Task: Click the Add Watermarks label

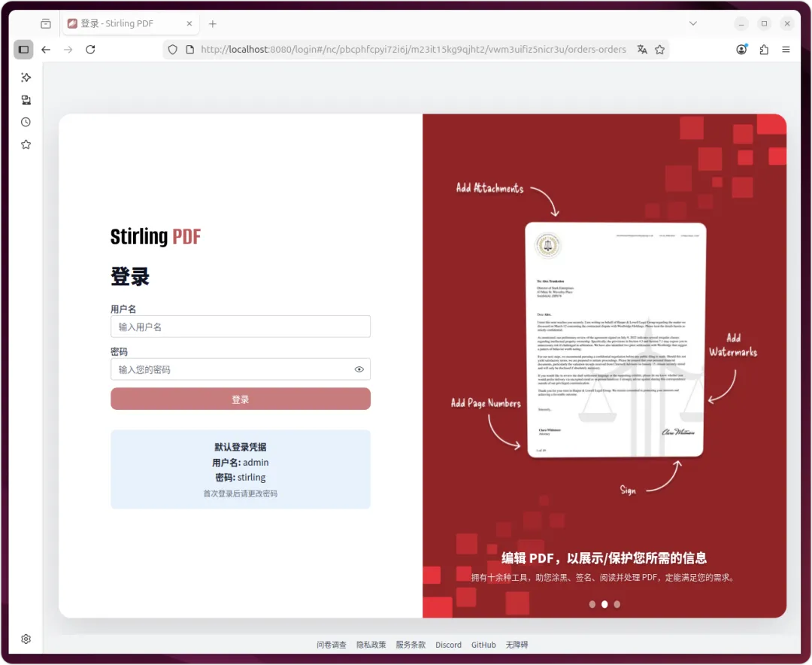Action: (x=733, y=345)
